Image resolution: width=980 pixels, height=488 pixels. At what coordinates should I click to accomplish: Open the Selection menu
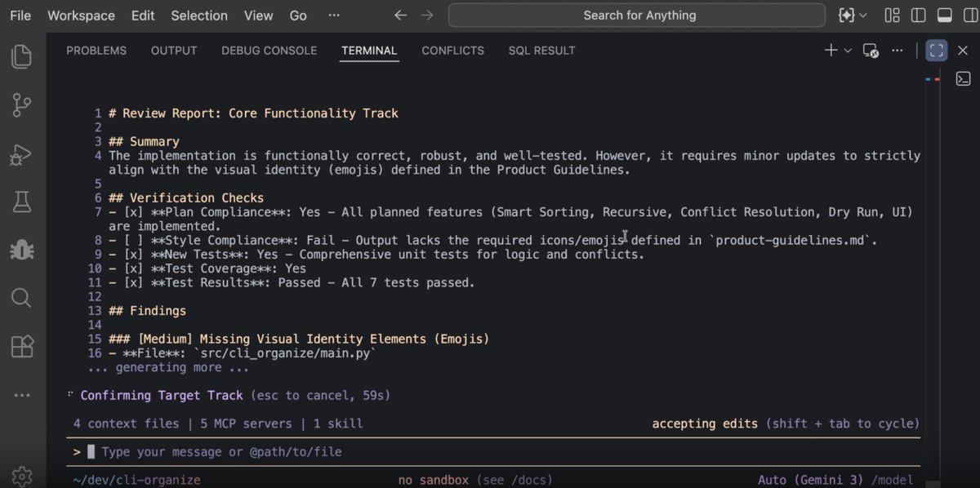point(200,16)
